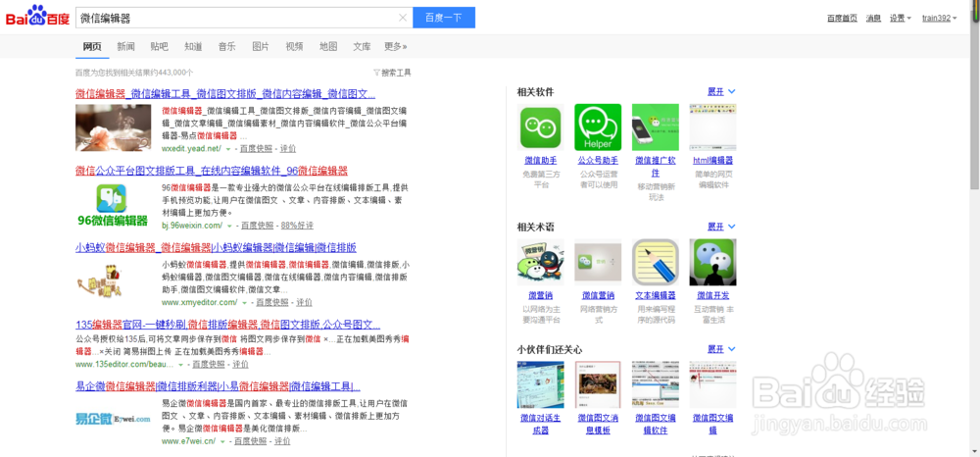Open the 微信营销 term icon
The image size is (980, 457).
(598, 263)
